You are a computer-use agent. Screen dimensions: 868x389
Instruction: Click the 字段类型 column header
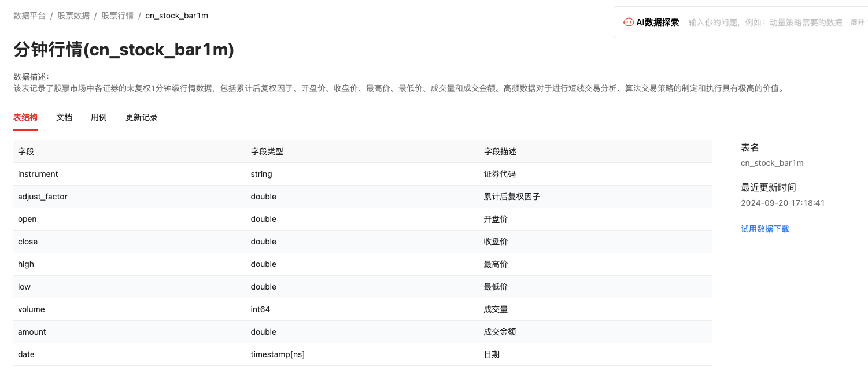267,151
